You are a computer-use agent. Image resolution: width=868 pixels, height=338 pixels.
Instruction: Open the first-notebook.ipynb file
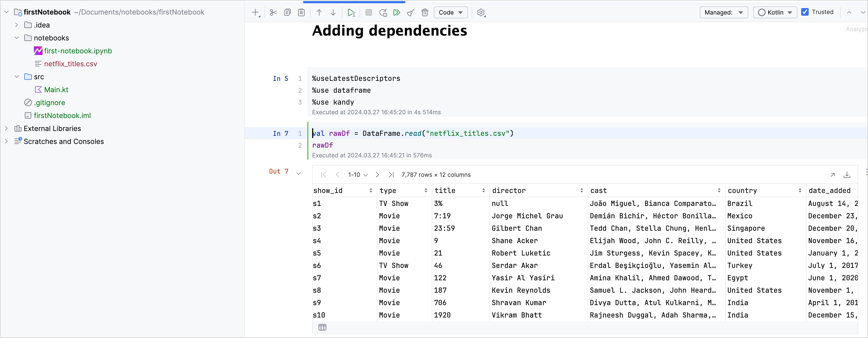(x=78, y=51)
